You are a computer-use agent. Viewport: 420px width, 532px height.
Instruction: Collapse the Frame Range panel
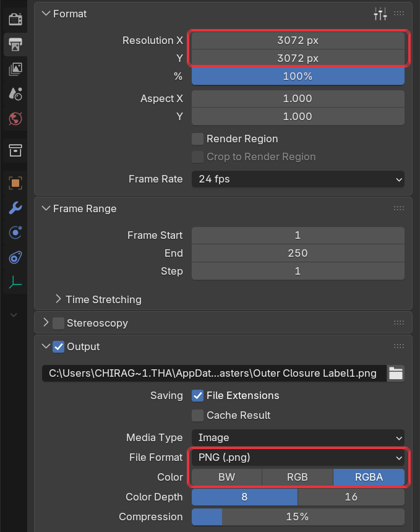[46, 208]
